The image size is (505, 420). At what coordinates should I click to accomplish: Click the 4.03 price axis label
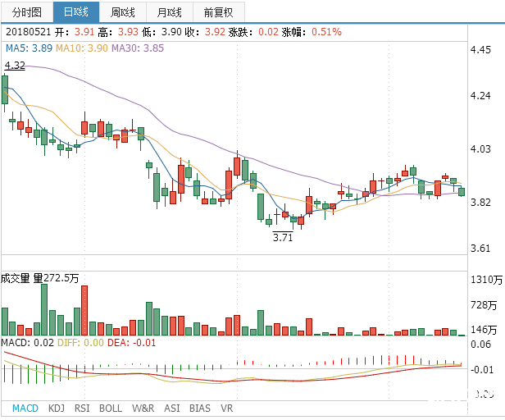(480, 149)
